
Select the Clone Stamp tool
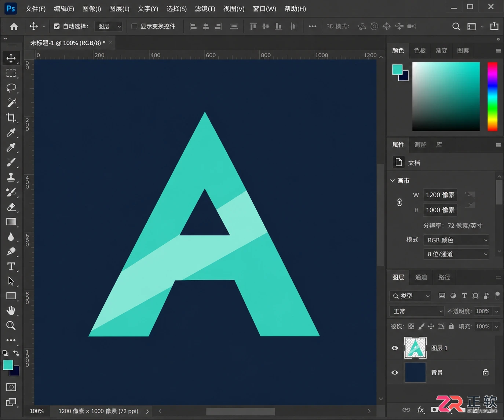point(11,177)
